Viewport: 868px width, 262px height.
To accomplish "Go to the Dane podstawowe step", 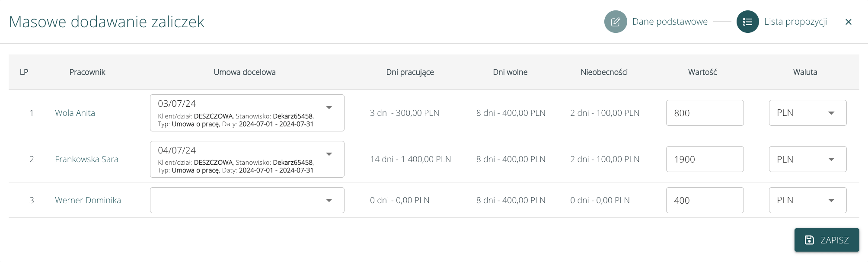I will [670, 22].
